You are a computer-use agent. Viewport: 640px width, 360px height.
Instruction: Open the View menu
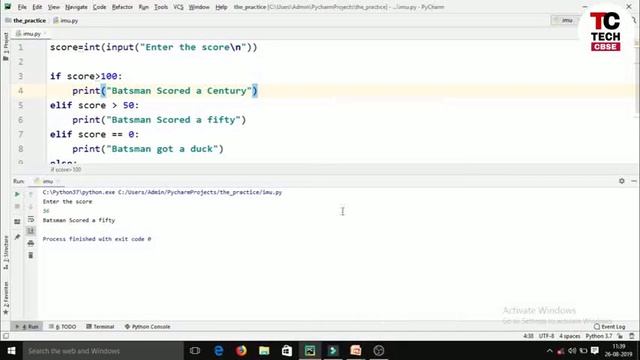pyautogui.click(x=53, y=7)
